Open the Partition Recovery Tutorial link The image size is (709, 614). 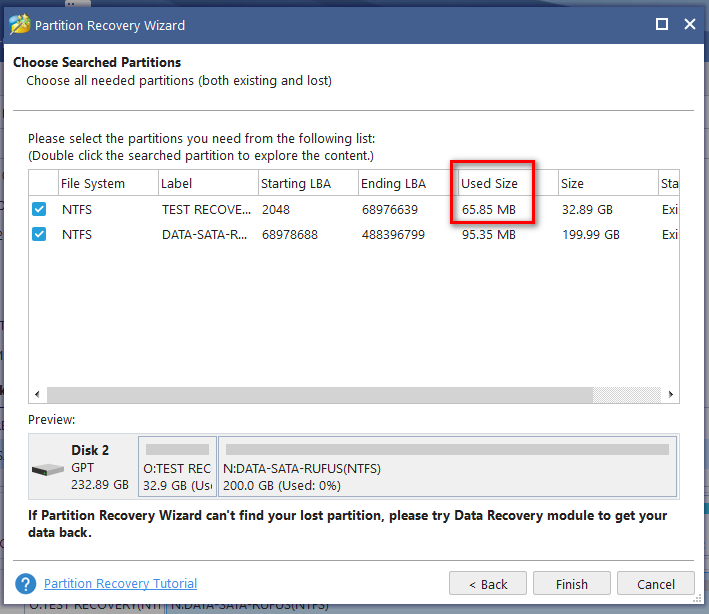click(x=120, y=584)
